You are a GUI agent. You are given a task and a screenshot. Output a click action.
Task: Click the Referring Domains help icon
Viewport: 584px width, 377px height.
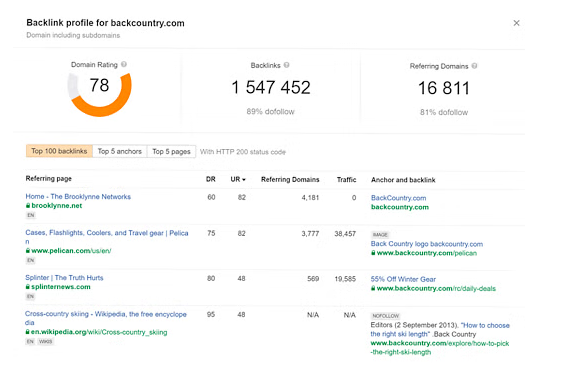coord(474,66)
